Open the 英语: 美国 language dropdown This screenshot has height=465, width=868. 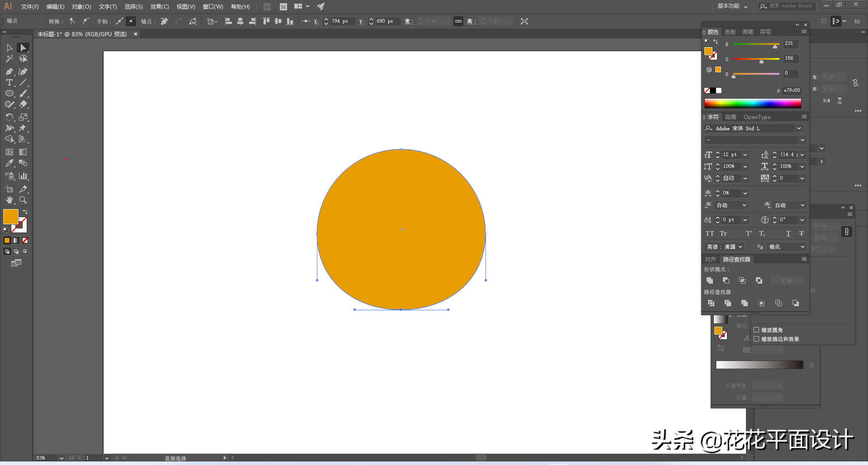(725, 247)
